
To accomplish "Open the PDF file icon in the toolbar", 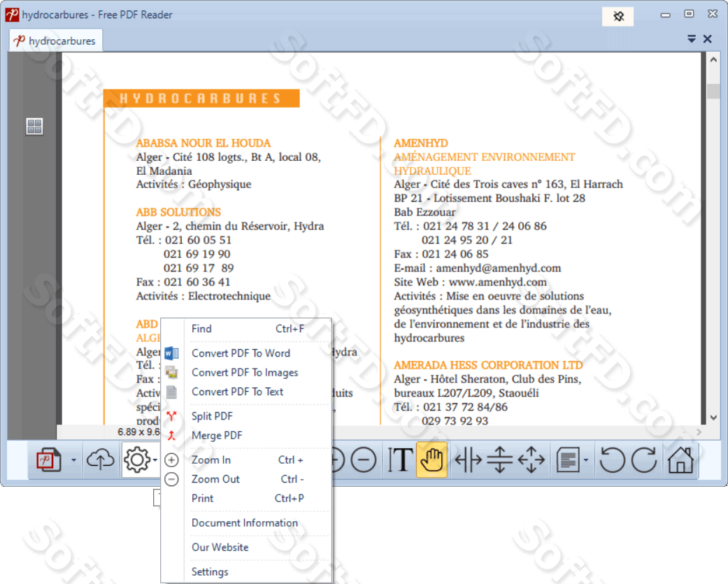I will click(49, 460).
